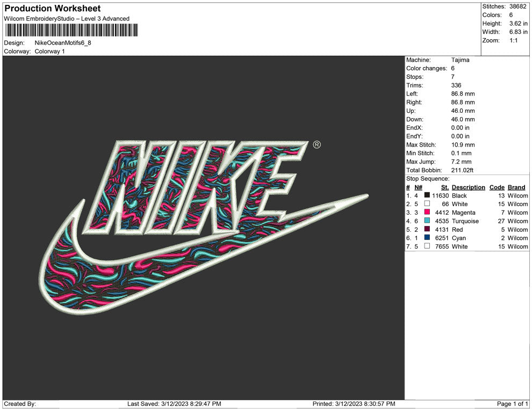The height and width of the screenshot is (409, 532).
Task: Click the 'Magenta' description text
Action: point(463,213)
